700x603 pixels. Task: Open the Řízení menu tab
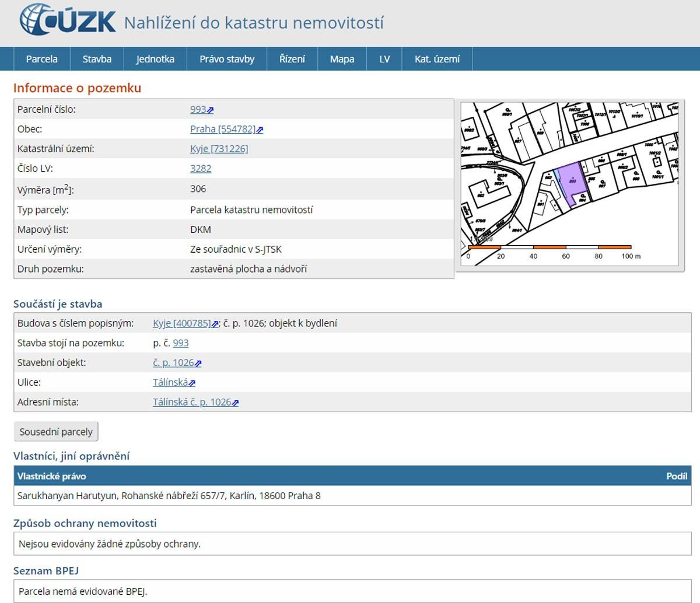tap(292, 59)
